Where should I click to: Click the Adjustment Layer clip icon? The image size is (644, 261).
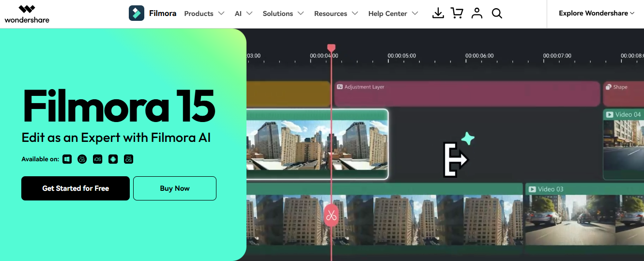tap(340, 87)
